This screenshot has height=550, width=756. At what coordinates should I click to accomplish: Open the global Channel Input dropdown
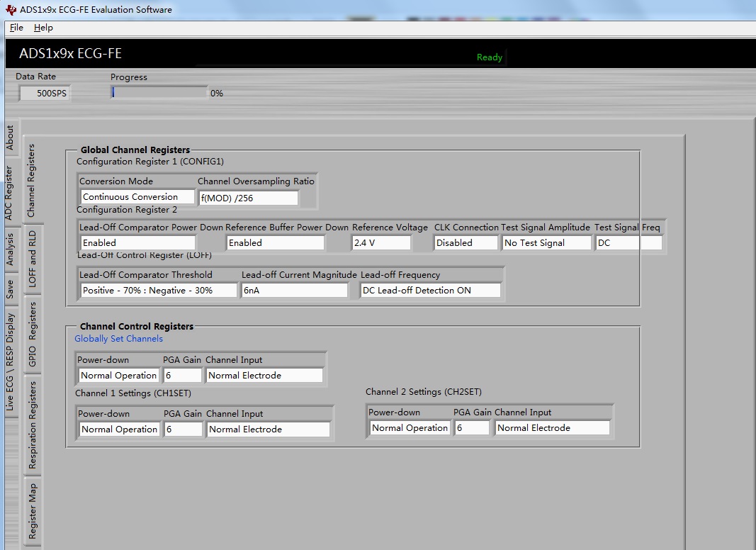[x=265, y=376]
